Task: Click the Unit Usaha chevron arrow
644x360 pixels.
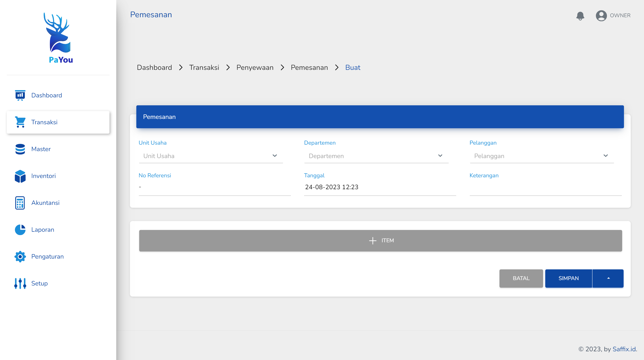Action: 275,156
